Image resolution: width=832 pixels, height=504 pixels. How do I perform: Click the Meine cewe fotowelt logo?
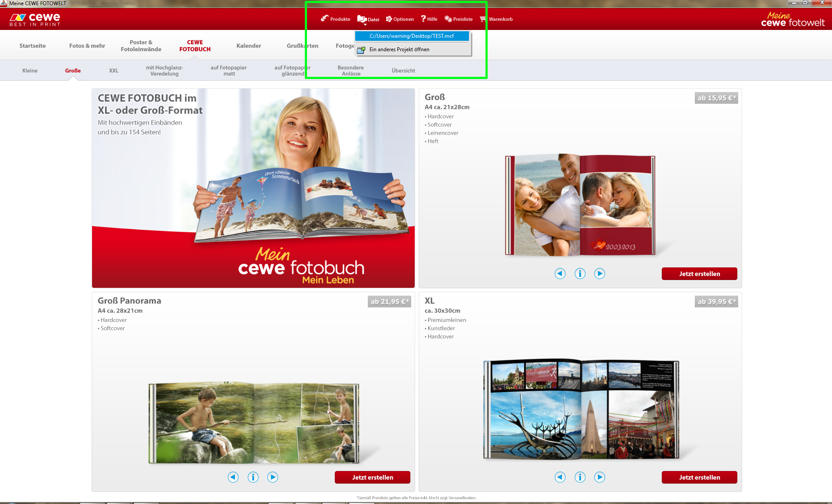click(792, 20)
